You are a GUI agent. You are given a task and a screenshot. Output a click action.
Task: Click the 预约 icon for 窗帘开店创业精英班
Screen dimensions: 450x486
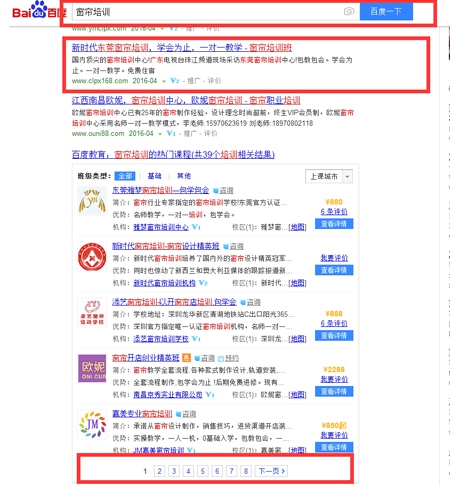point(228,358)
